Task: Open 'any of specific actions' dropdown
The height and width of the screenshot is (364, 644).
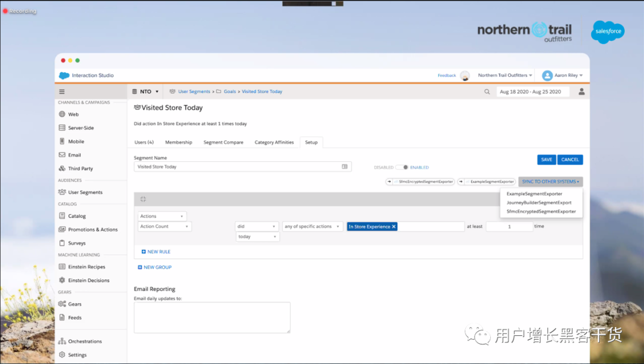Action: (x=312, y=226)
